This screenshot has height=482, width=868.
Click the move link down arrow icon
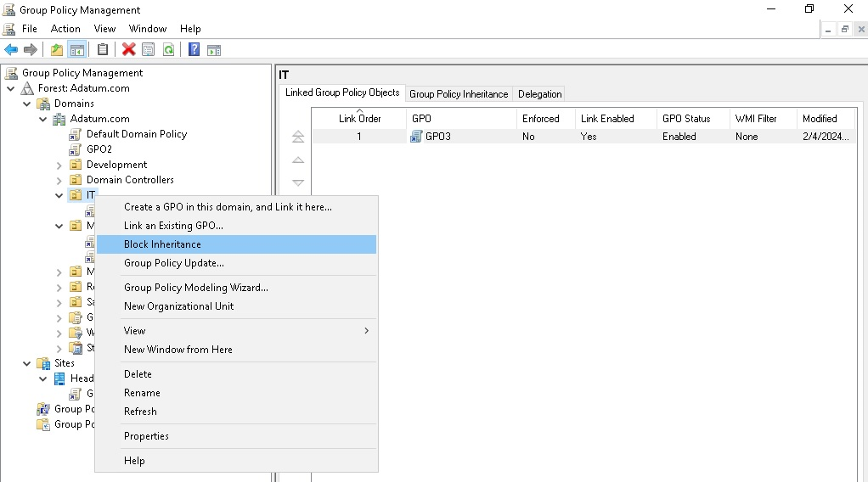[298, 182]
